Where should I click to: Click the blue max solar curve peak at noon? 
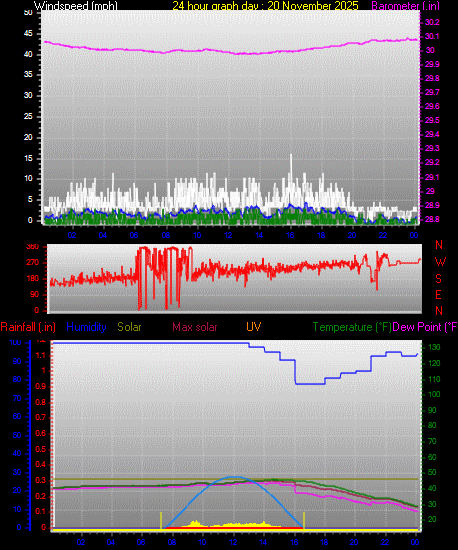[x=234, y=477]
